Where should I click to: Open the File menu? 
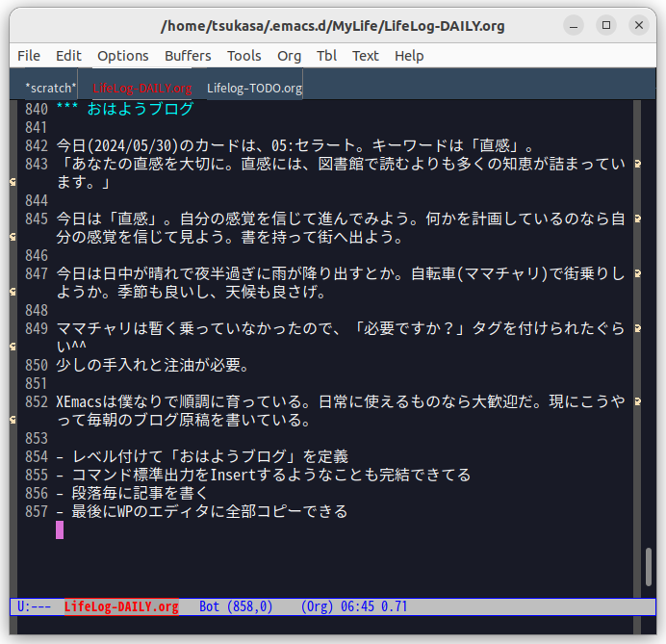(29, 56)
